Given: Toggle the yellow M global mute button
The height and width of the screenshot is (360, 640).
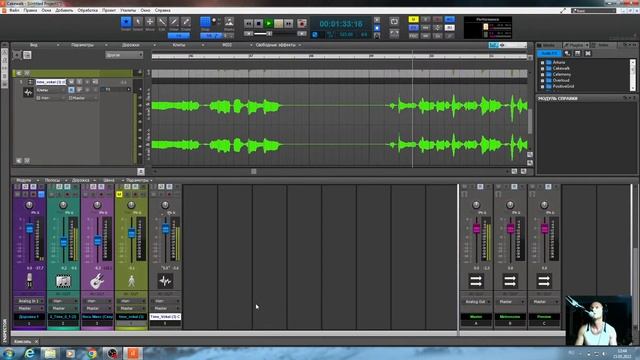Looking at the screenshot, I should (x=413, y=20).
